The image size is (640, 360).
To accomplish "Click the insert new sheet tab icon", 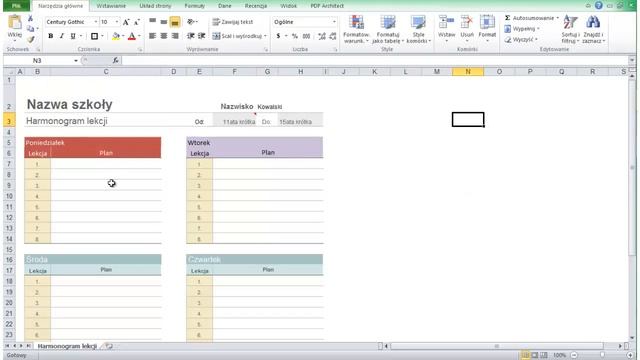I will click(x=109, y=346).
